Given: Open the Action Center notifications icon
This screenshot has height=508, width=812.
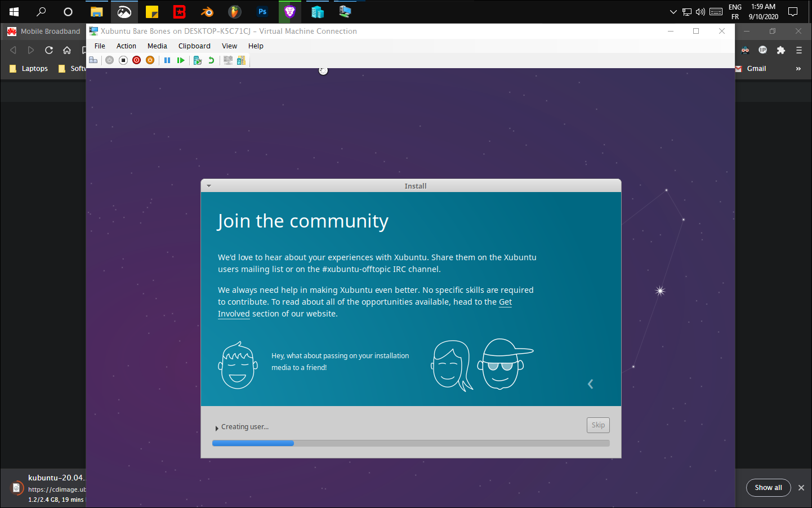Looking at the screenshot, I should [x=793, y=12].
